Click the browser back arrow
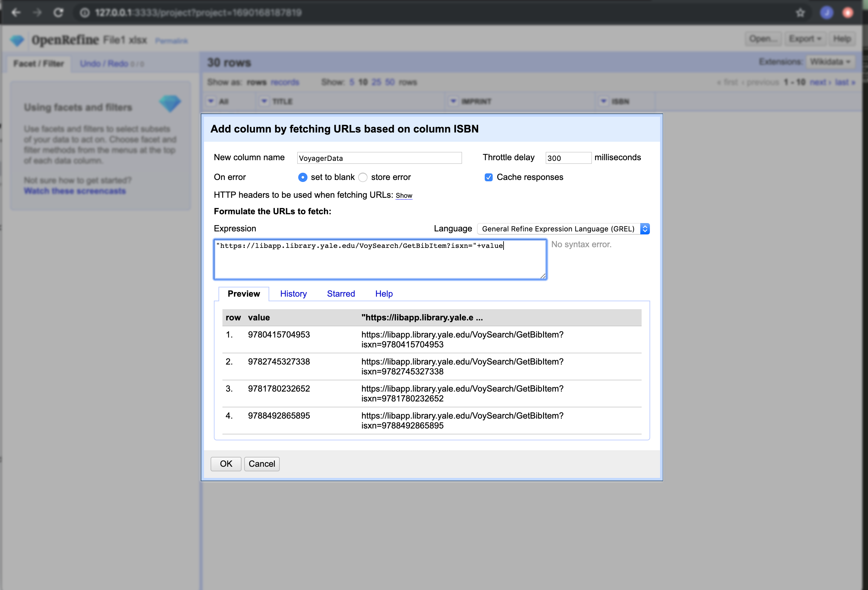868x590 pixels. tap(16, 13)
